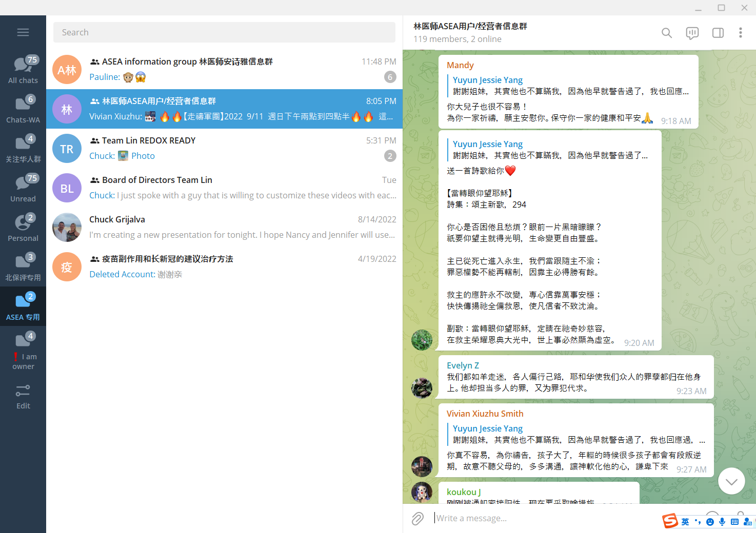Image resolution: width=756 pixels, height=533 pixels.
Task: Click the avatar beside the 9:20 AM hymn message
Action: (422, 340)
